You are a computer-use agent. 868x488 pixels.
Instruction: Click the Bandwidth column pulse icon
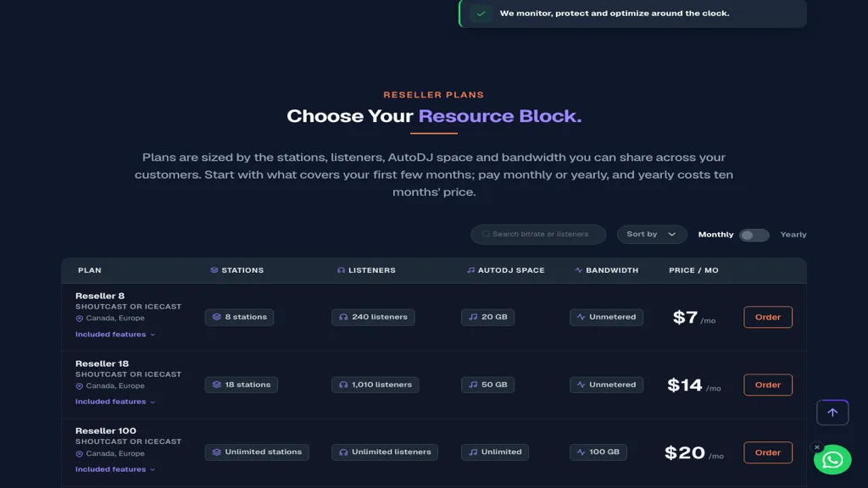point(578,270)
